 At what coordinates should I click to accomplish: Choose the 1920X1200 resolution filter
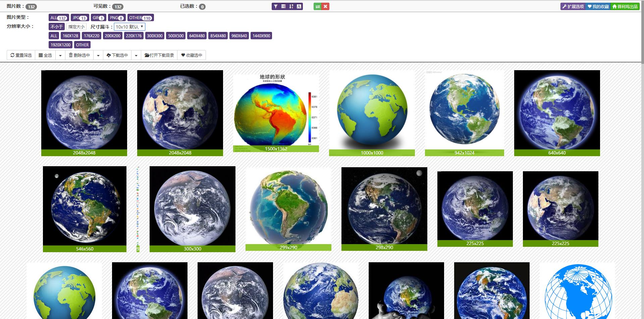pyautogui.click(x=60, y=45)
